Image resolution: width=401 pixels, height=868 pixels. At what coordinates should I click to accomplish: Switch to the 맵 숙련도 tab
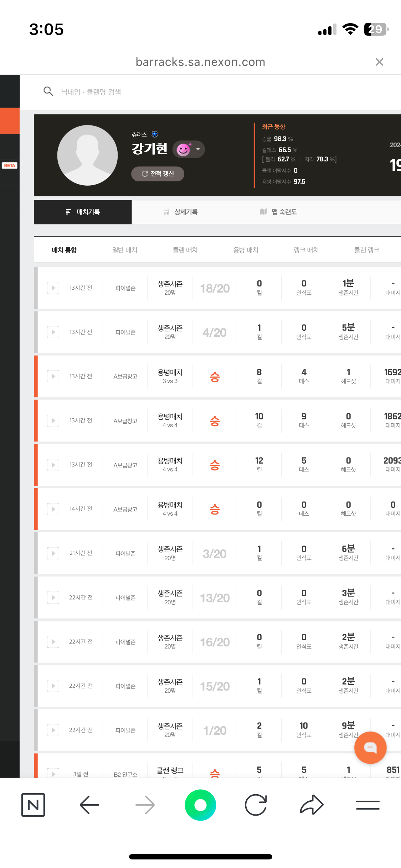coord(278,212)
